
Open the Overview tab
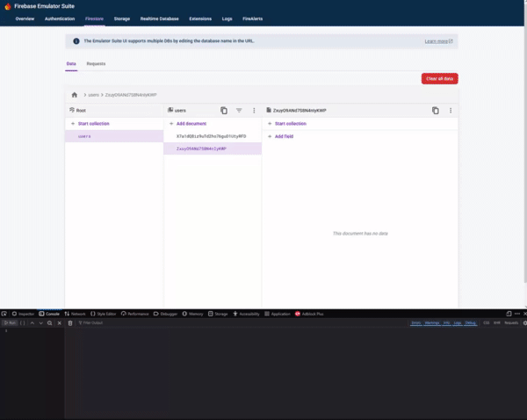[x=25, y=18]
